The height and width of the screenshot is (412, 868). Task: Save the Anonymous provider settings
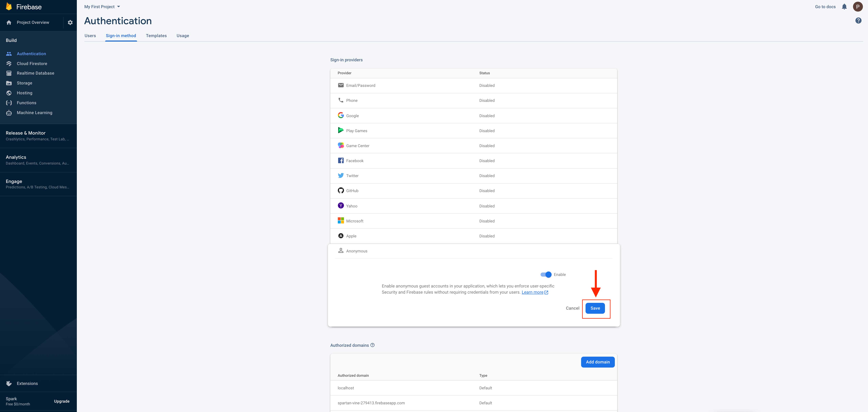[x=595, y=308]
